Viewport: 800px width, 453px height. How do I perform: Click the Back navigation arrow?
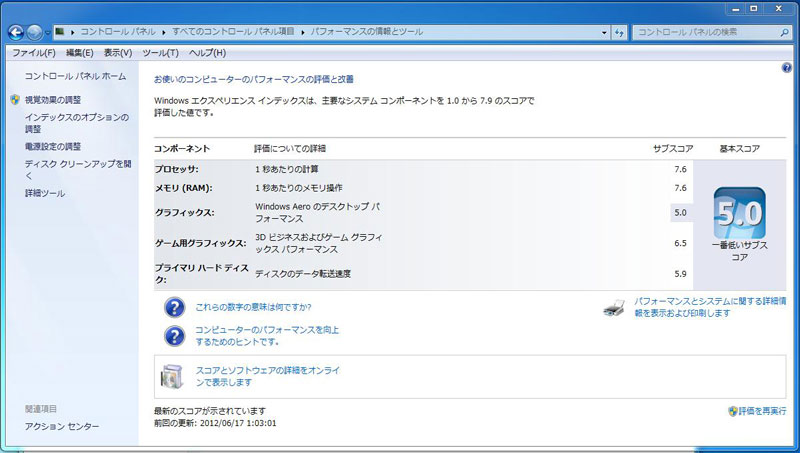(x=16, y=33)
